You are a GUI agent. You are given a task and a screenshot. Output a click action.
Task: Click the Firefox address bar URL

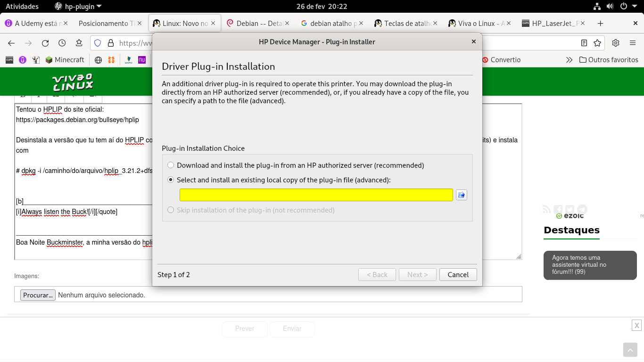136,43
